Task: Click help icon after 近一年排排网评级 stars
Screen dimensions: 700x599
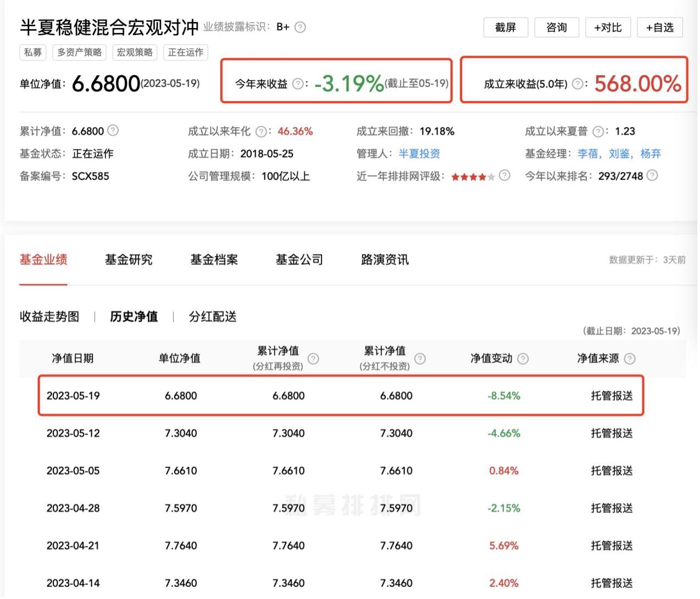Action: coord(504,176)
